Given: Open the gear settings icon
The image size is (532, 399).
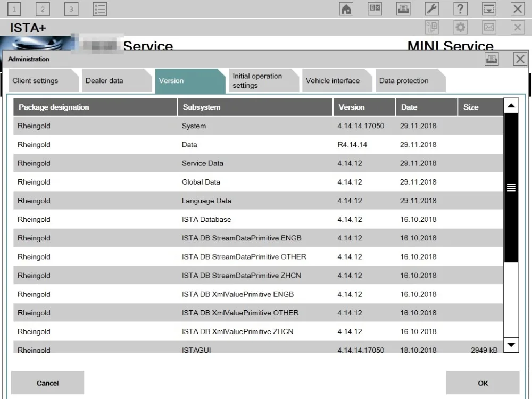Looking at the screenshot, I should coord(460,27).
